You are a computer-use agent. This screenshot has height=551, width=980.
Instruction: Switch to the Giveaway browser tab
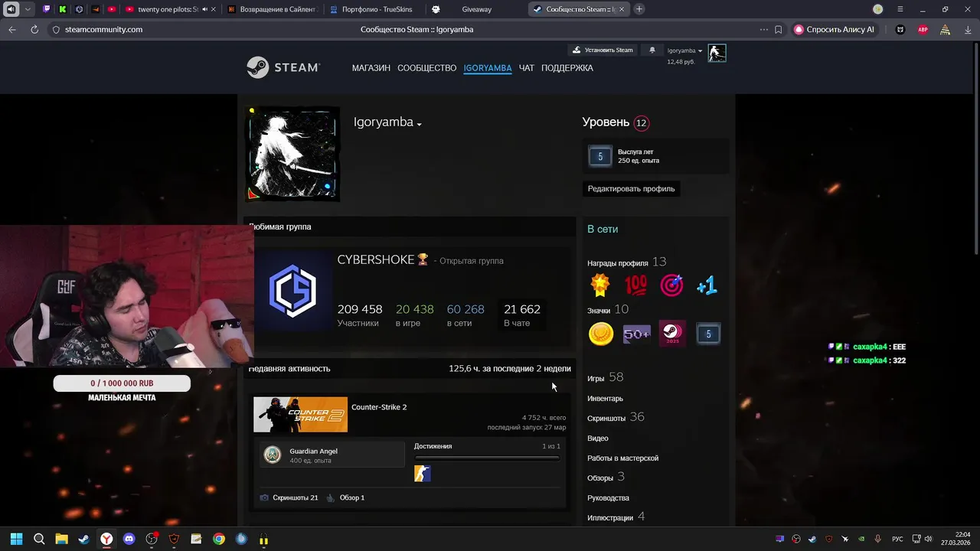[x=476, y=9]
